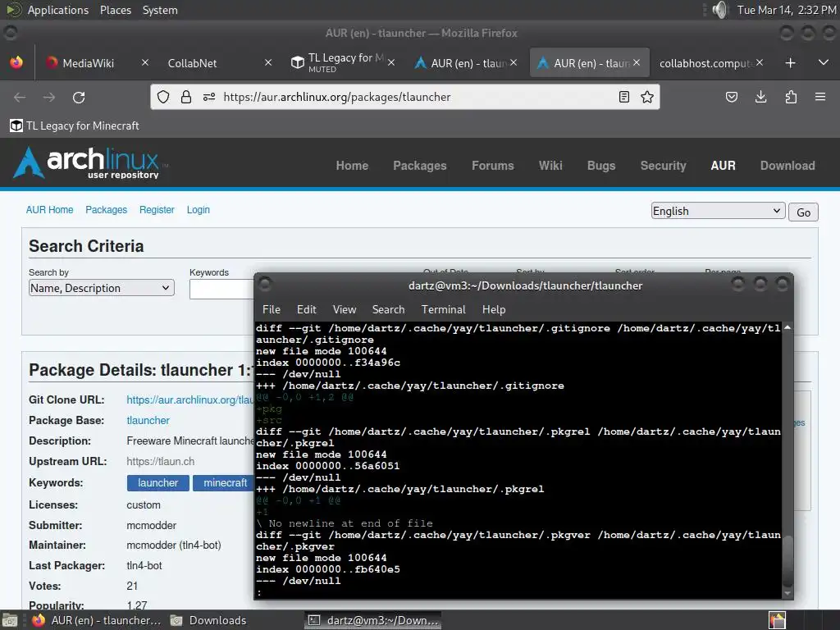Open Arch Download page

click(x=787, y=166)
